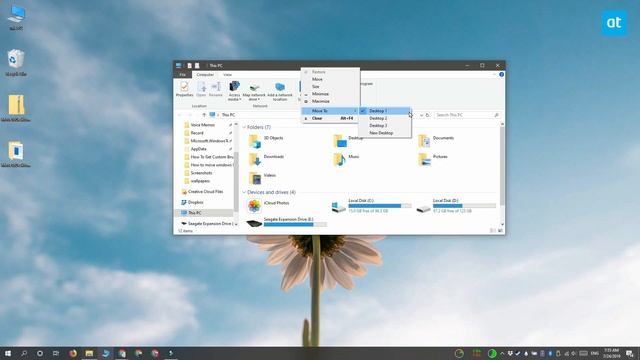Select the This PC desktop icon

(16, 18)
